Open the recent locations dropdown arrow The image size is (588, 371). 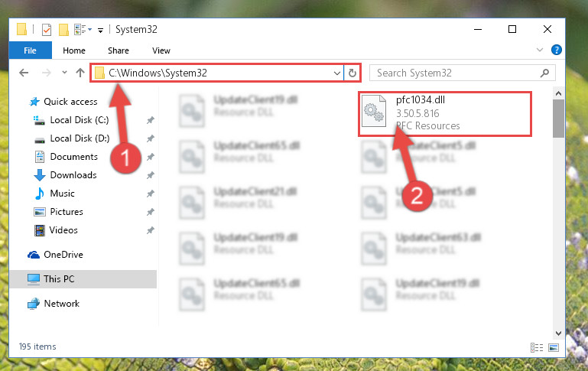pos(64,73)
